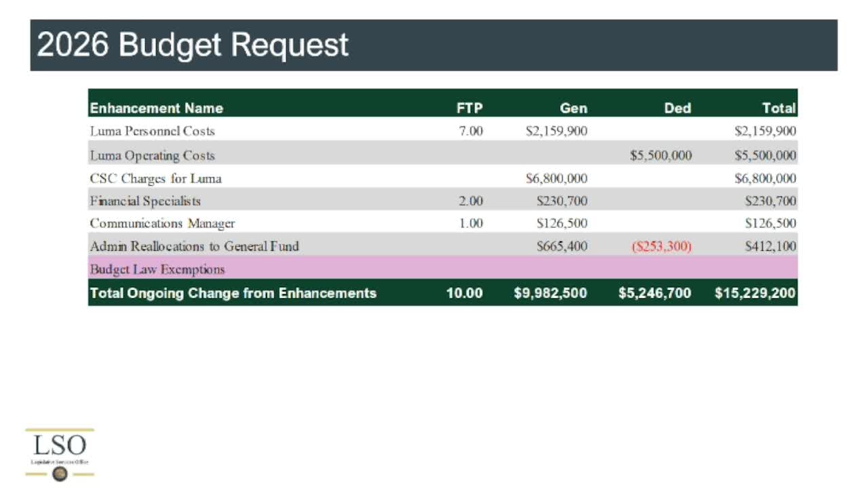Click the CSC Charges for Luma row
The image size is (868, 488).
pos(443,178)
